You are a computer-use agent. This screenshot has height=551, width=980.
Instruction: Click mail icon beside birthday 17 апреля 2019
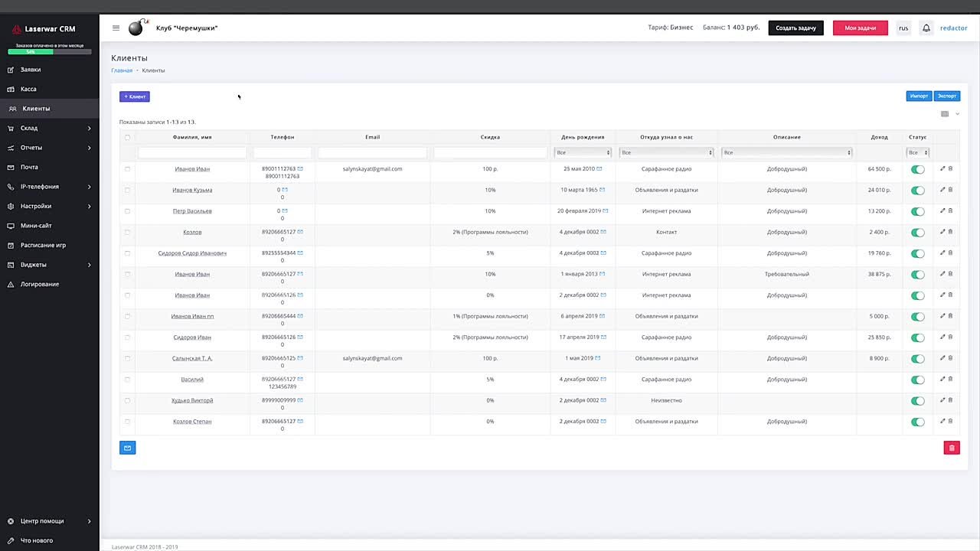605,337
